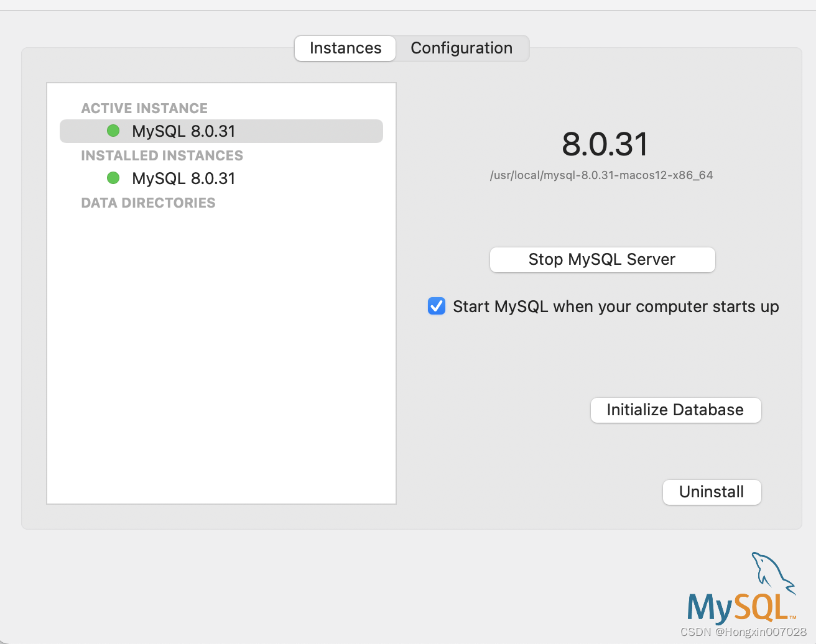This screenshot has width=816, height=644.
Task: Switch to the Instances tab
Action: (345, 48)
